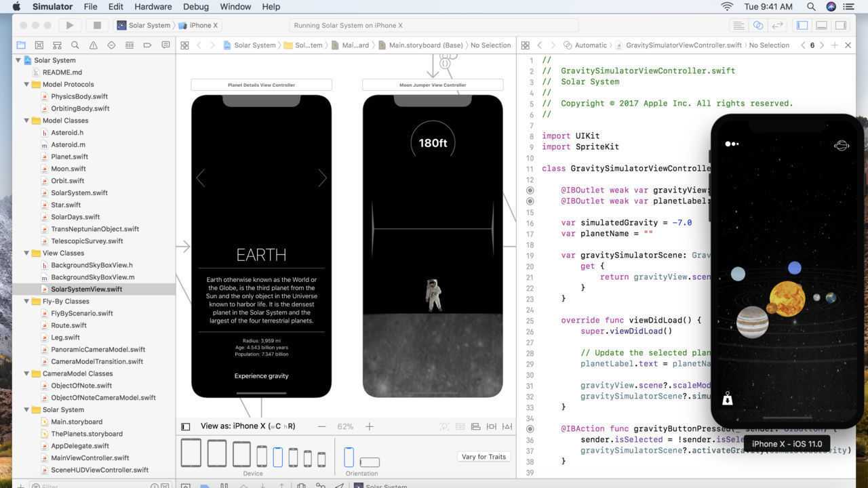
Task: Go to next counterpart file
Action: coord(822,45)
